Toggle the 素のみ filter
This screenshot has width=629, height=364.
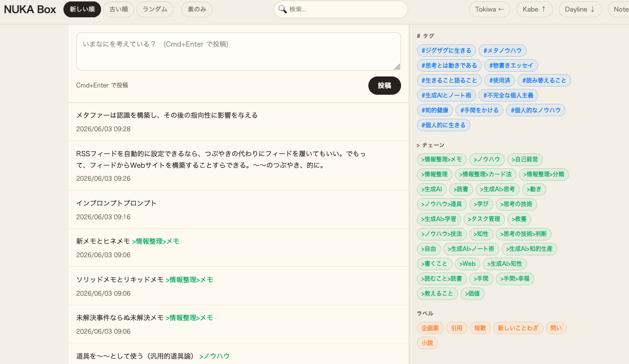point(197,9)
